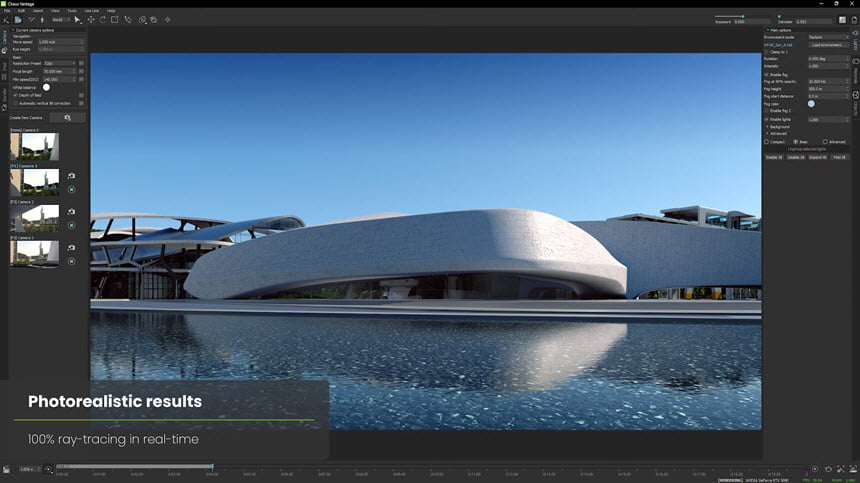
Task: Click the circle icon beside timeline's right end
Action: [x=815, y=469]
